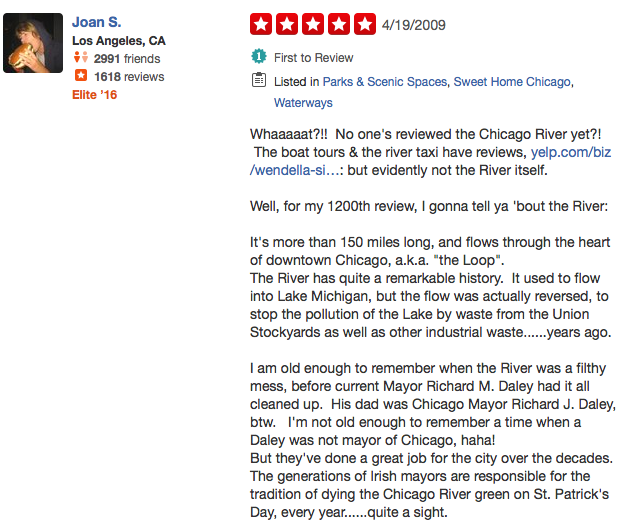Click the teal First to Review badge icon
This screenshot has width=635, height=531.
click(259, 56)
